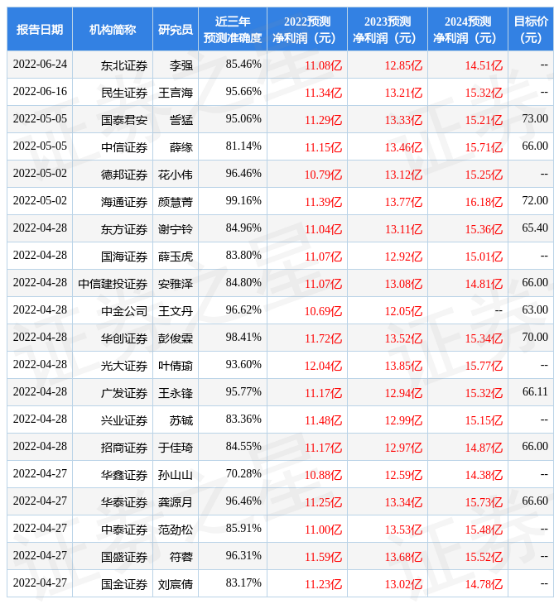554x604 pixels.
Task: Select the 2024预测净利润 column header
Action: tap(468, 29)
